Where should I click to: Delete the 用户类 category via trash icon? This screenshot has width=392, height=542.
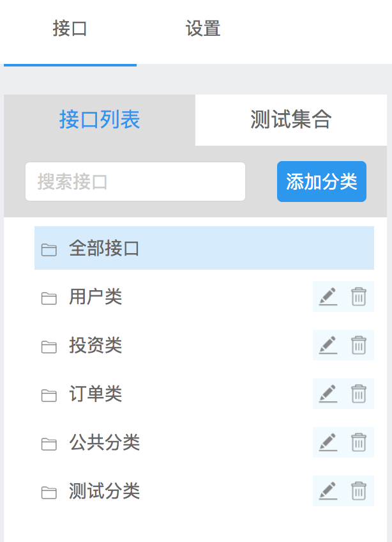point(358,297)
